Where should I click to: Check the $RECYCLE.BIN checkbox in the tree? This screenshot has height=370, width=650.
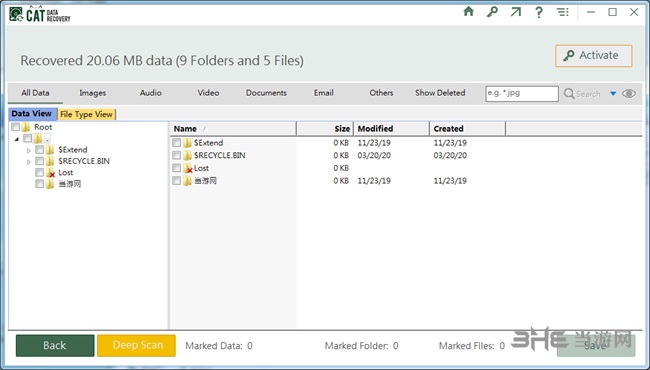(x=39, y=161)
